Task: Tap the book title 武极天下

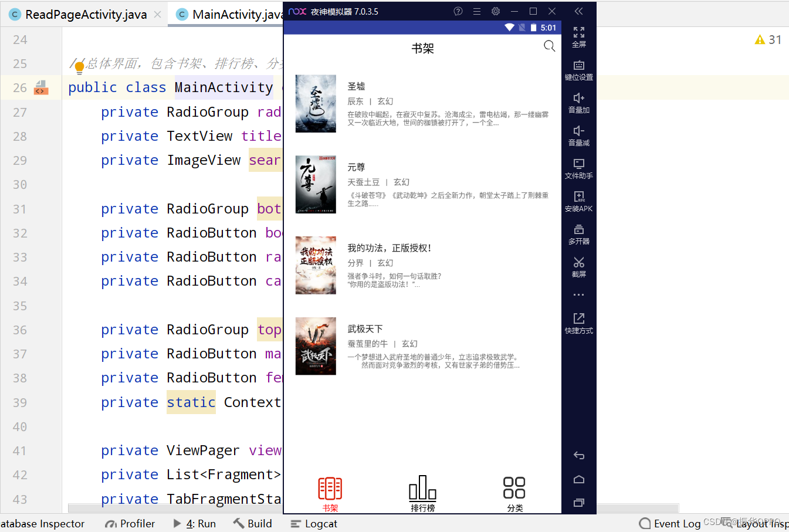Action: click(365, 329)
